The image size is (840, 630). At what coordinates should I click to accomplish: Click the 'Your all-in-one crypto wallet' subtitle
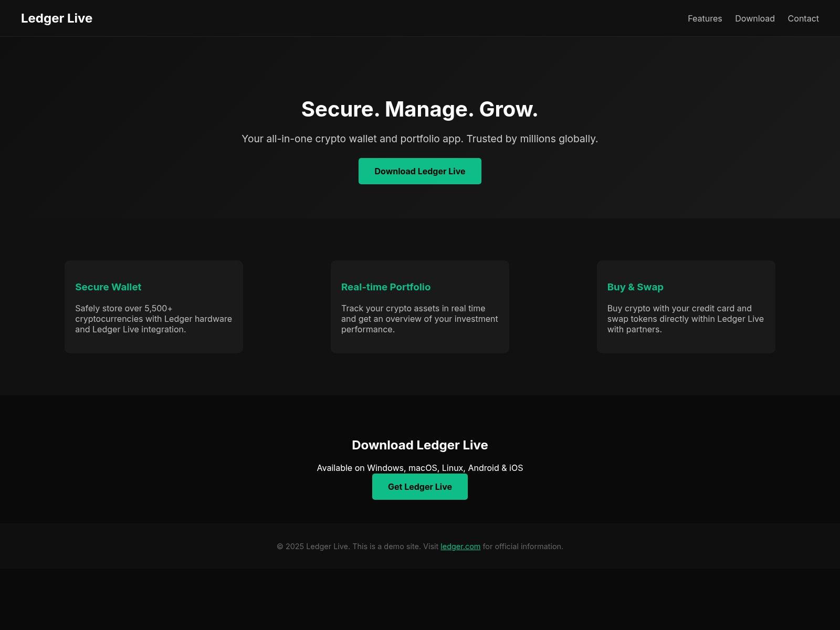point(420,139)
